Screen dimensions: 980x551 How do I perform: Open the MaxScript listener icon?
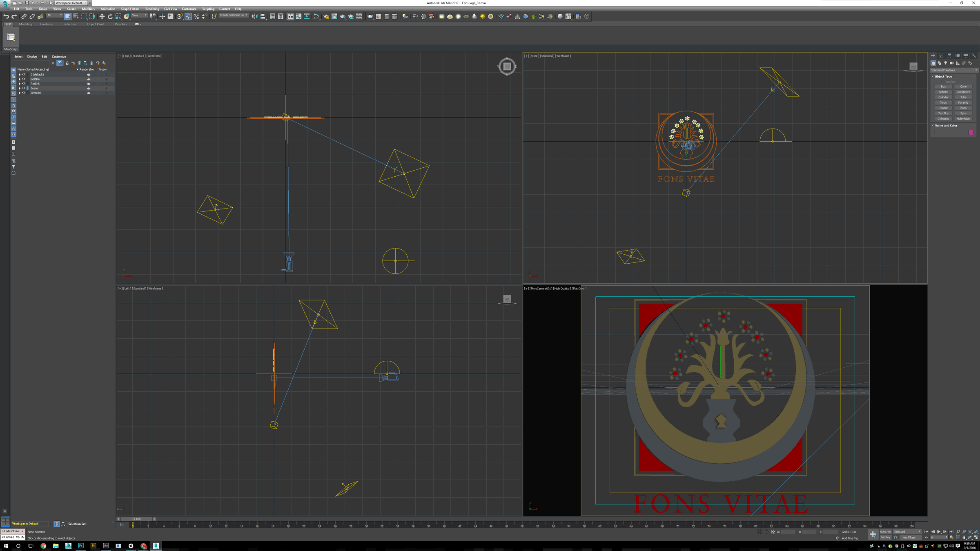11,38
